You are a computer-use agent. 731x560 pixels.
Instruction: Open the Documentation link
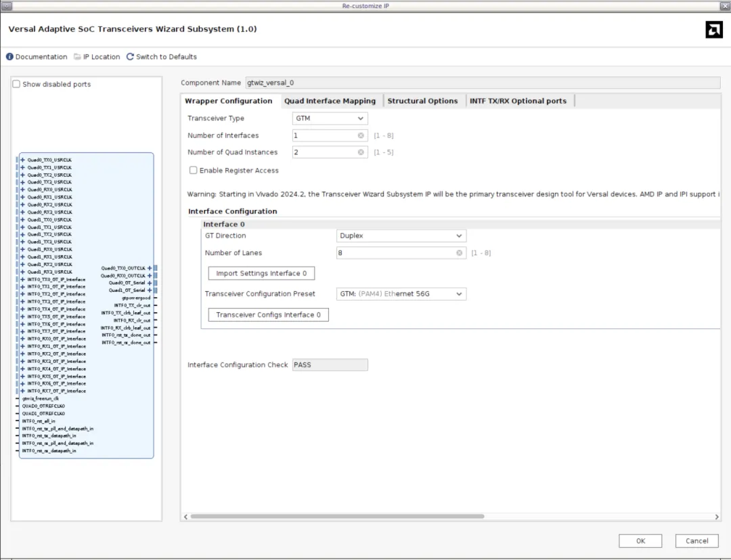37,56
